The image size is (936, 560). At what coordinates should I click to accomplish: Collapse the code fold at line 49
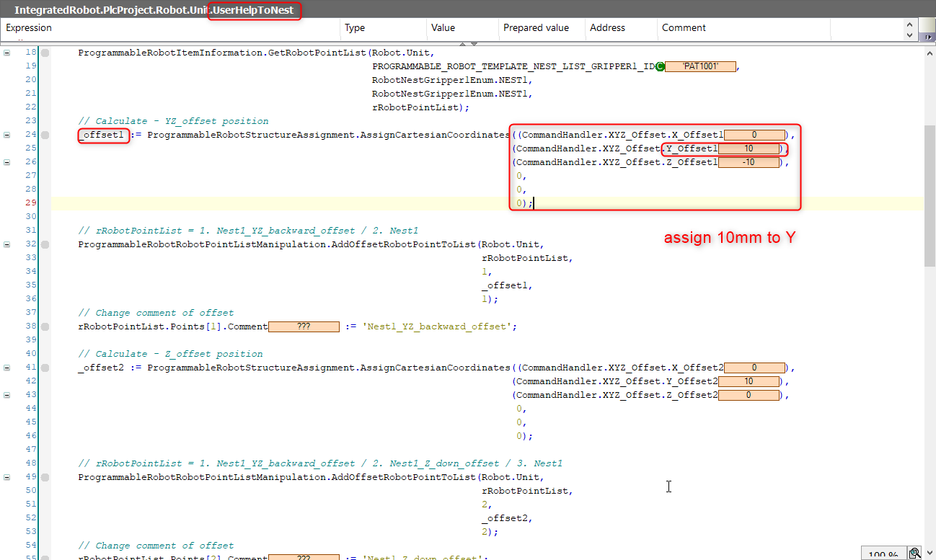click(7, 477)
